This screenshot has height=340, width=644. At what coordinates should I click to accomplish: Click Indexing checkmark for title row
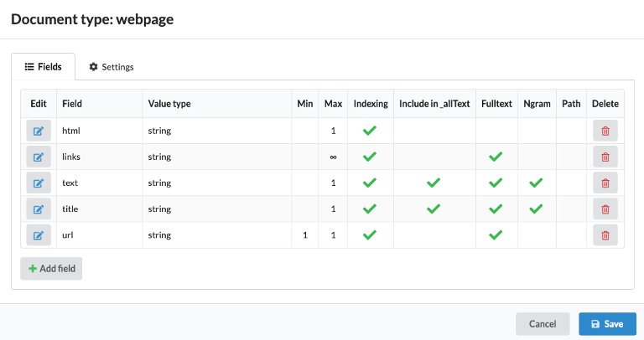click(x=370, y=209)
